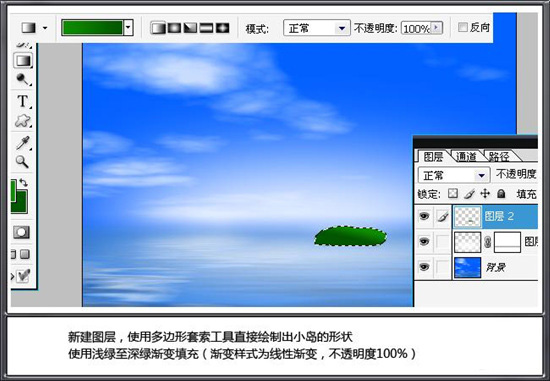Open the opacity 100% slider arrow

click(436, 27)
